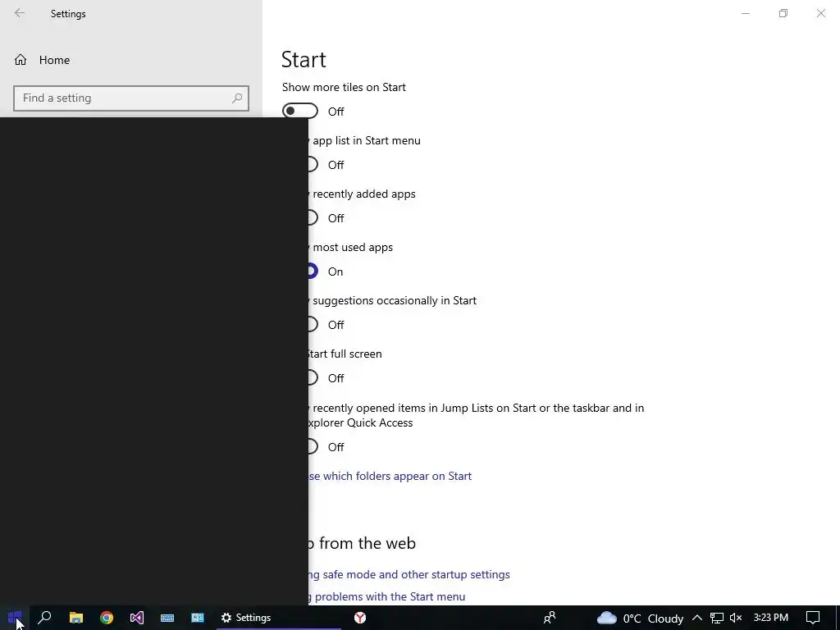
Task: Open Visual Studio from taskbar
Action: point(137,618)
